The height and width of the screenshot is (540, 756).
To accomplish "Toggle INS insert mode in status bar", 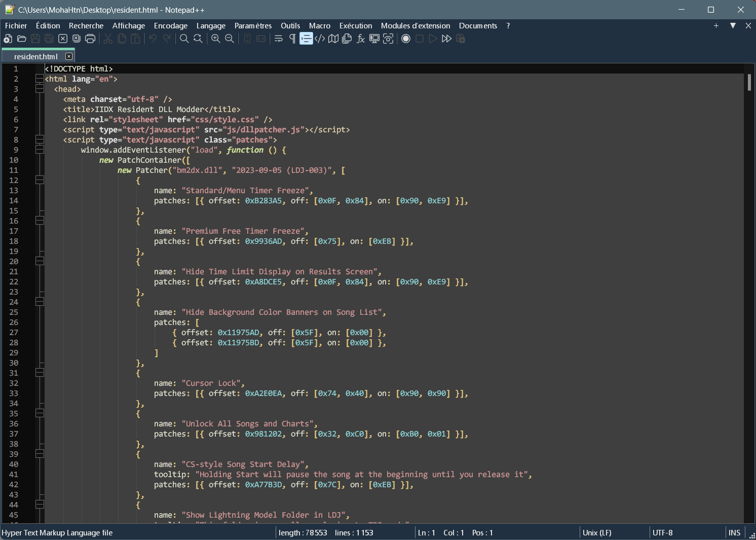I will pos(734,533).
